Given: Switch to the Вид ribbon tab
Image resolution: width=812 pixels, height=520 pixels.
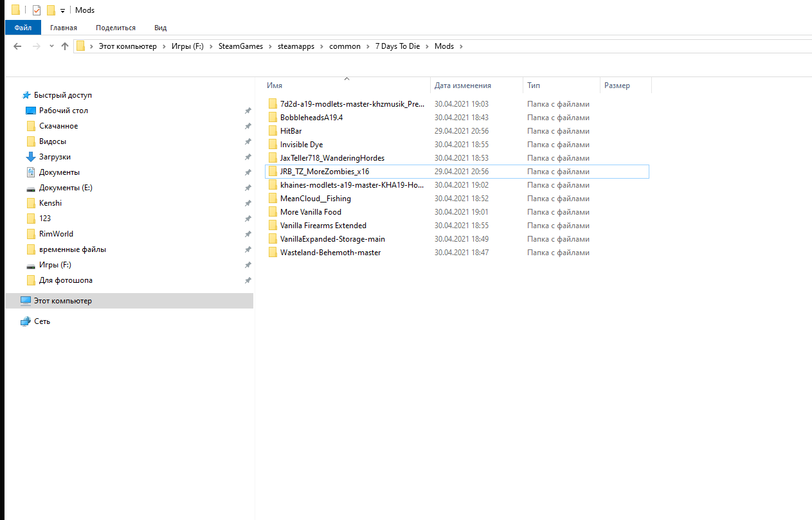Looking at the screenshot, I should click(160, 28).
